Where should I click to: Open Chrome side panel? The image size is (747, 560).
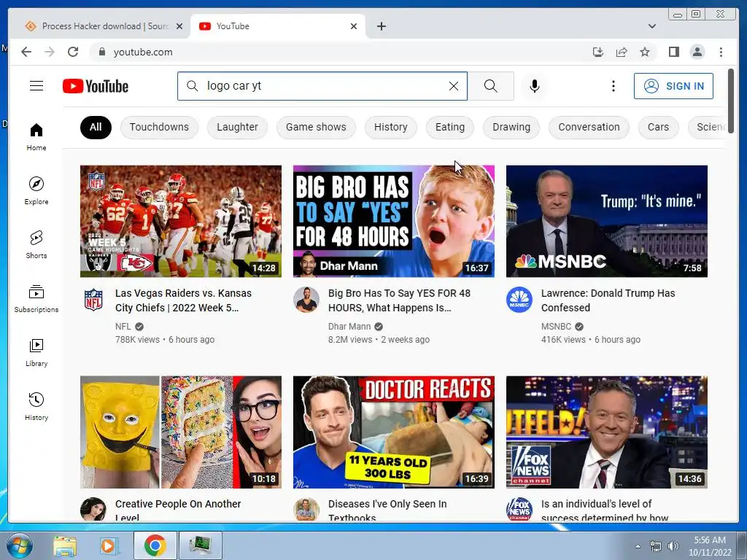point(673,52)
